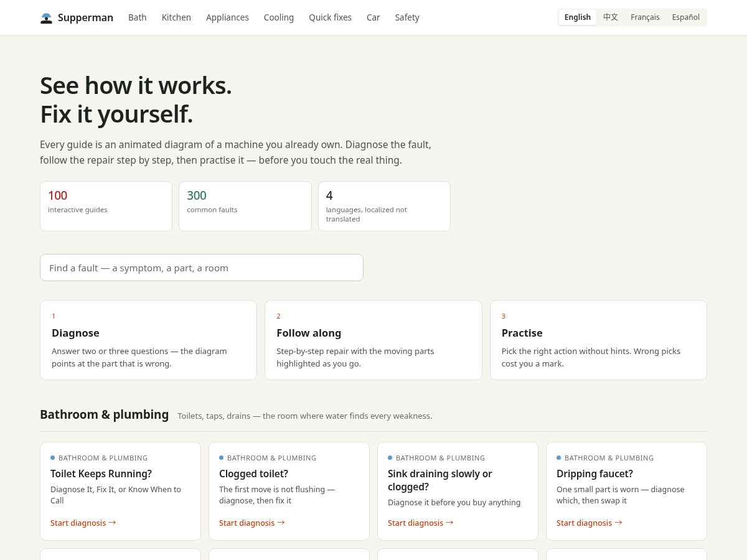Image resolution: width=747 pixels, height=560 pixels.
Task: Select the English language option
Action: click(578, 17)
